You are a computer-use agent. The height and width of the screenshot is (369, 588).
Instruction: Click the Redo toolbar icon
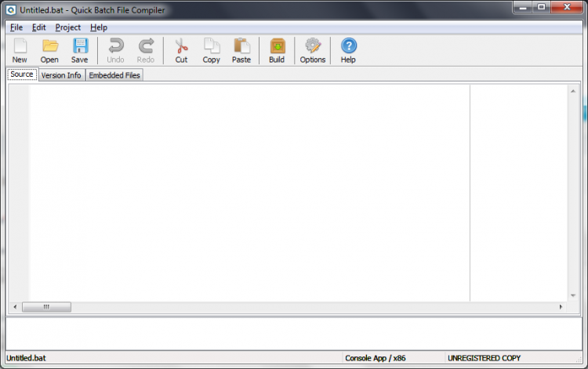[146, 51]
